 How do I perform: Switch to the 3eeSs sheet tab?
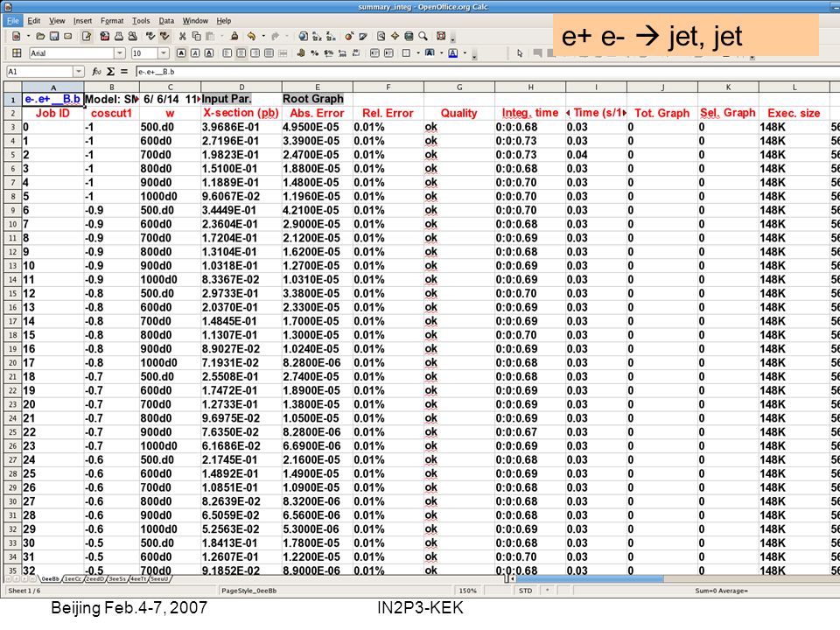(x=116, y=578)
